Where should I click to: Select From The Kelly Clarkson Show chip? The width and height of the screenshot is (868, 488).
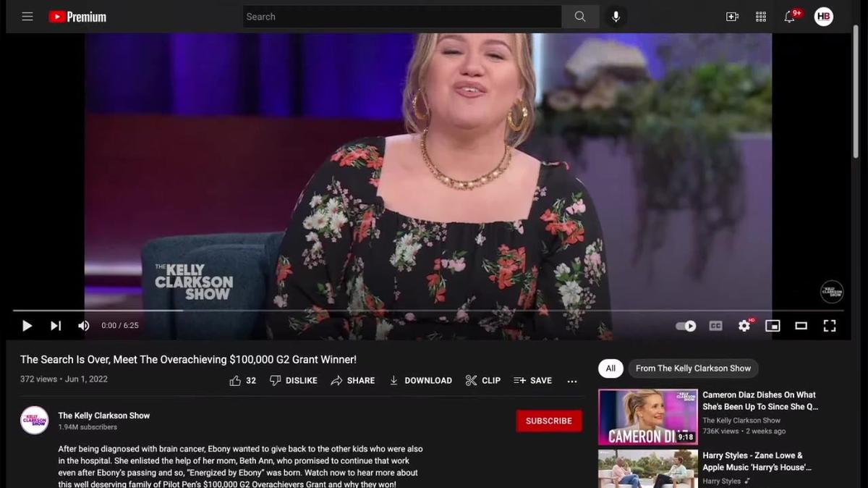pyautogui.click(x=693, y=369)
